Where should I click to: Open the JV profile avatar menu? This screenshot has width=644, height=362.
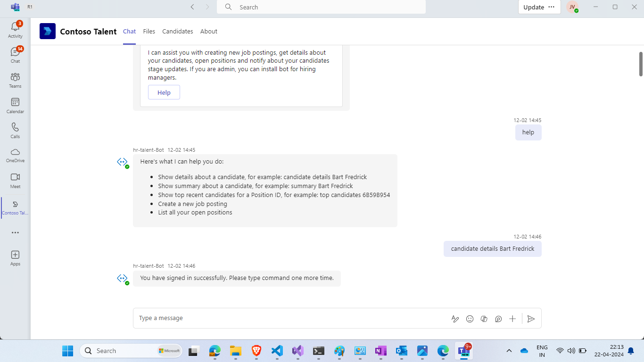pyautogui.click(x=572, y=7)
